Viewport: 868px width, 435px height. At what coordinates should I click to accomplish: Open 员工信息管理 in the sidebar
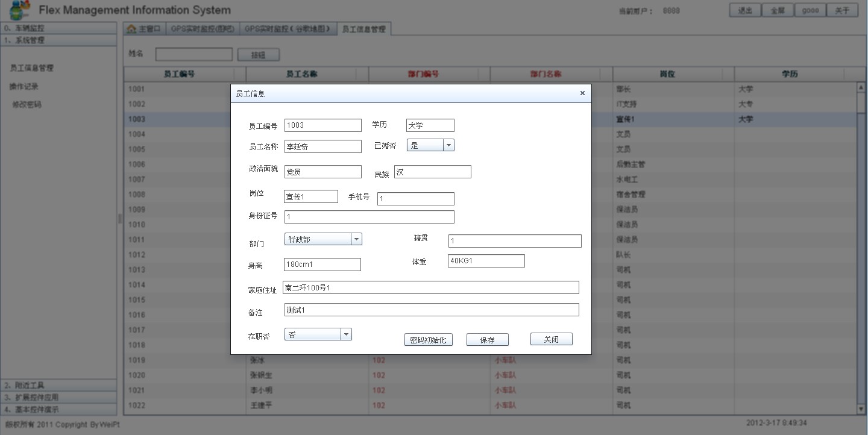pyautogui.click(x=32, y=68)
